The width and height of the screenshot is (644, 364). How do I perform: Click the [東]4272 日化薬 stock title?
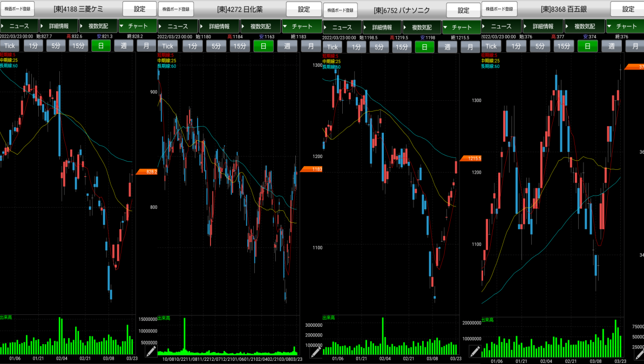(x=240, y=9)
